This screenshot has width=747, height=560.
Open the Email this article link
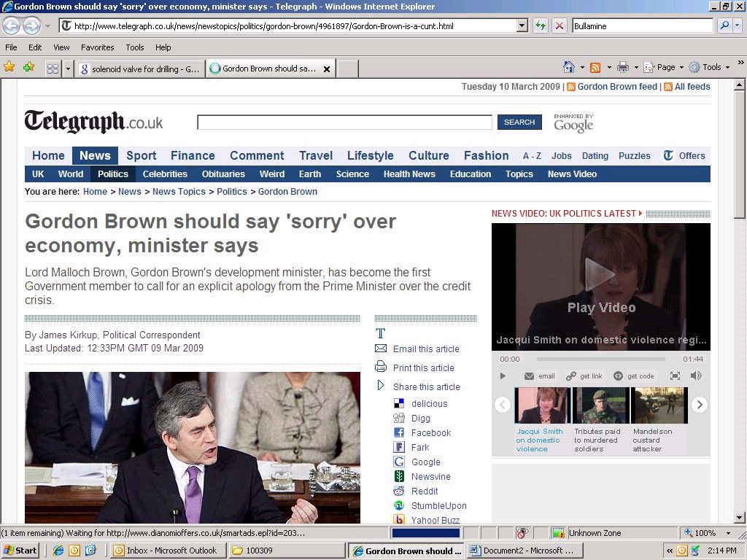pos(426,349)
